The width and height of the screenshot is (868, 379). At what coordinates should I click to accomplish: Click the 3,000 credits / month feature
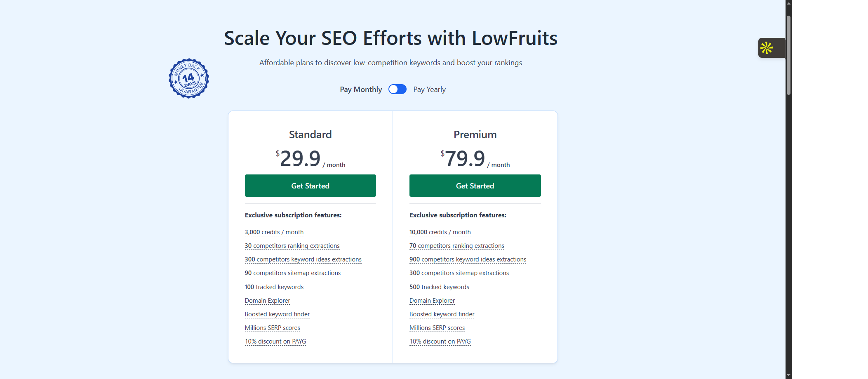pos(274,232)
